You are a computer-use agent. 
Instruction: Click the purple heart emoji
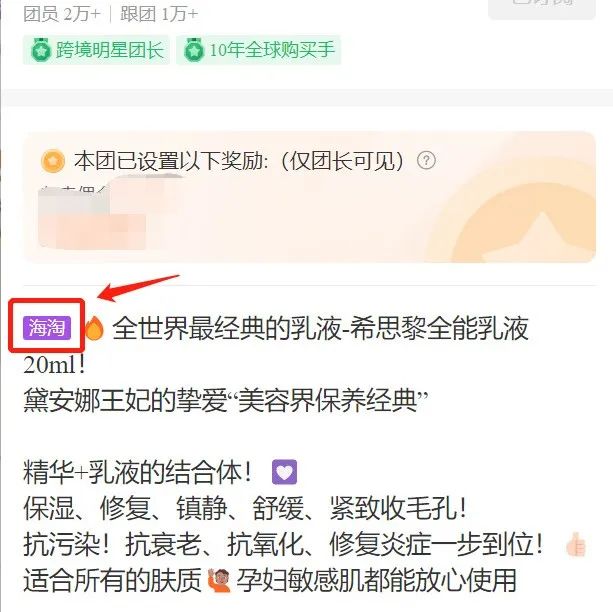coord(284,472)
